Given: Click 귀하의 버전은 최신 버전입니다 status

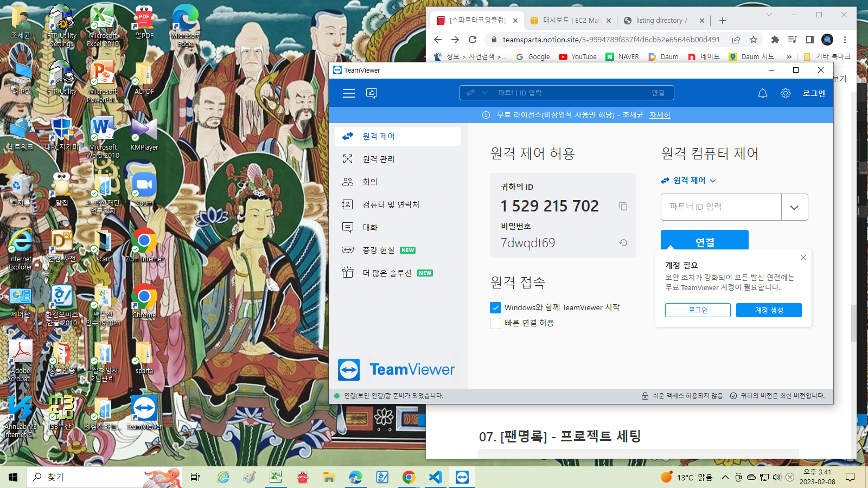Looking at the screenshot, I should pos(777,396).
